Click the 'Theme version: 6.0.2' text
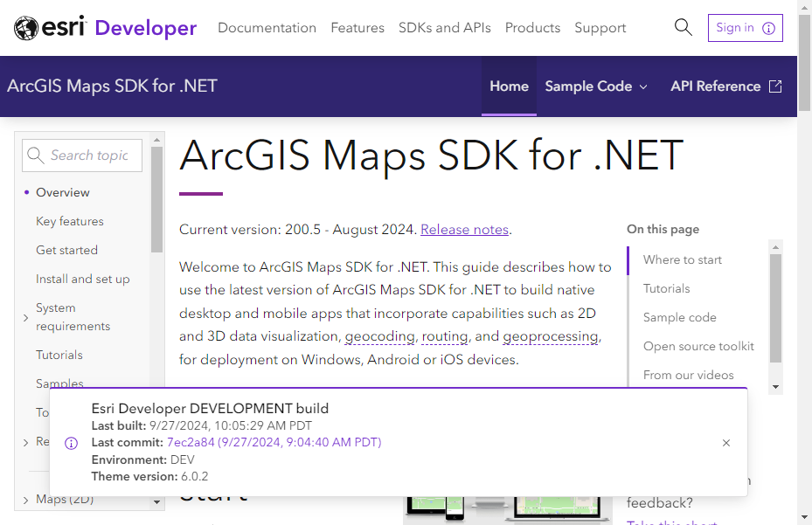812x525 pixels. click(x=149, y=476)
